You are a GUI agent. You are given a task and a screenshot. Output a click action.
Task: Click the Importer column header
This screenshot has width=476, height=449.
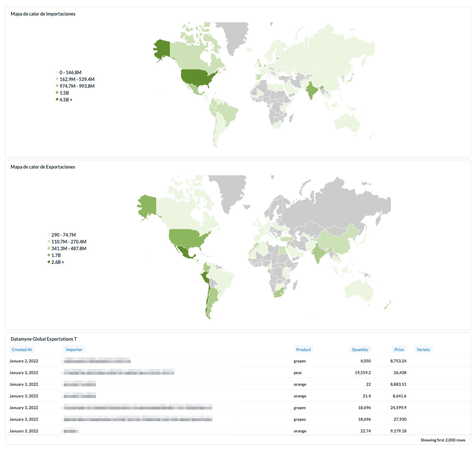coord(74,349)
